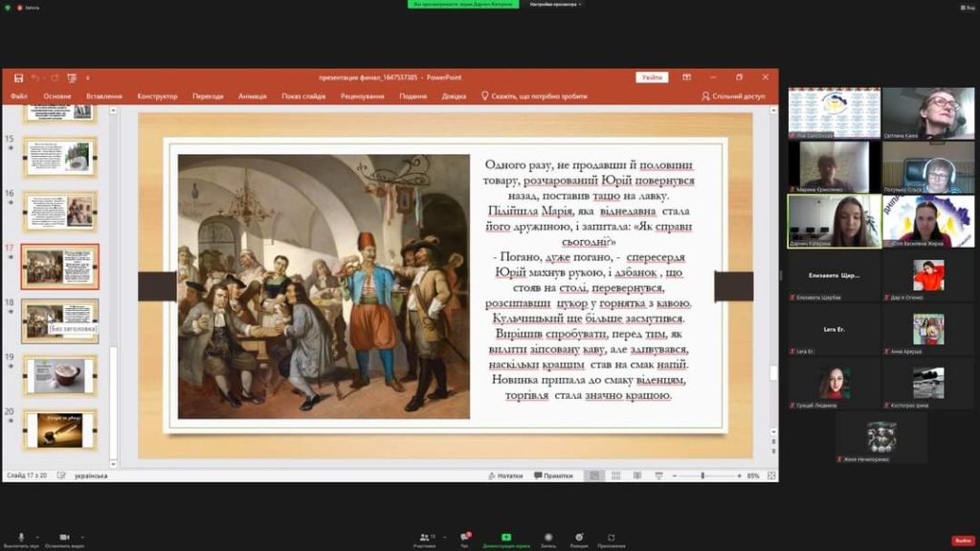Image resolution: width=980 pixels, height=551 pixels.
Task: Stop video in Zoom toolbar
Action: 64,540
